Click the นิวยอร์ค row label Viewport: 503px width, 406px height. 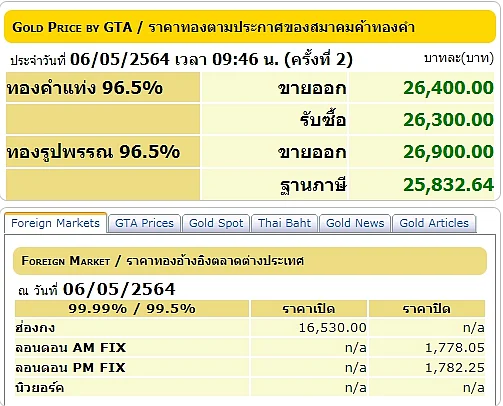(40, 388)
